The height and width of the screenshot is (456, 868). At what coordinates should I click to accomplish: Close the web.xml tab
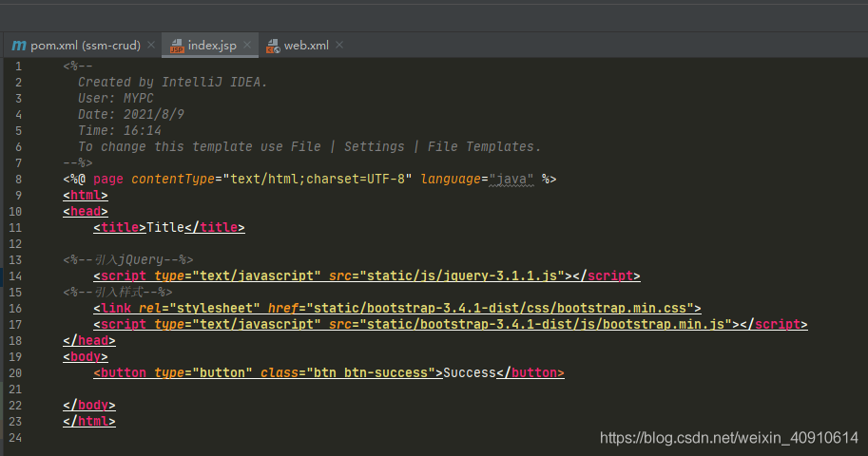click(339, 46)
